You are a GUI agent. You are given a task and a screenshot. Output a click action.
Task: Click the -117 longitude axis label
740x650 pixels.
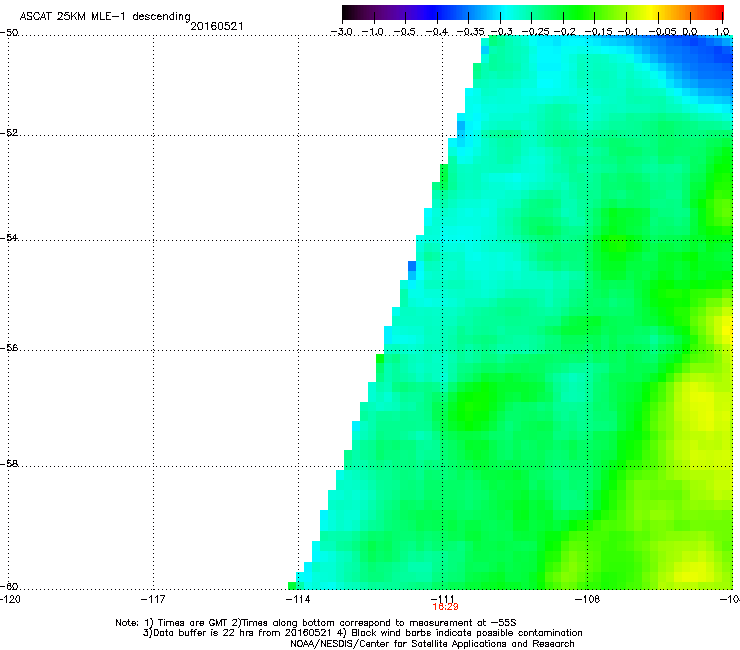[153, 599]
